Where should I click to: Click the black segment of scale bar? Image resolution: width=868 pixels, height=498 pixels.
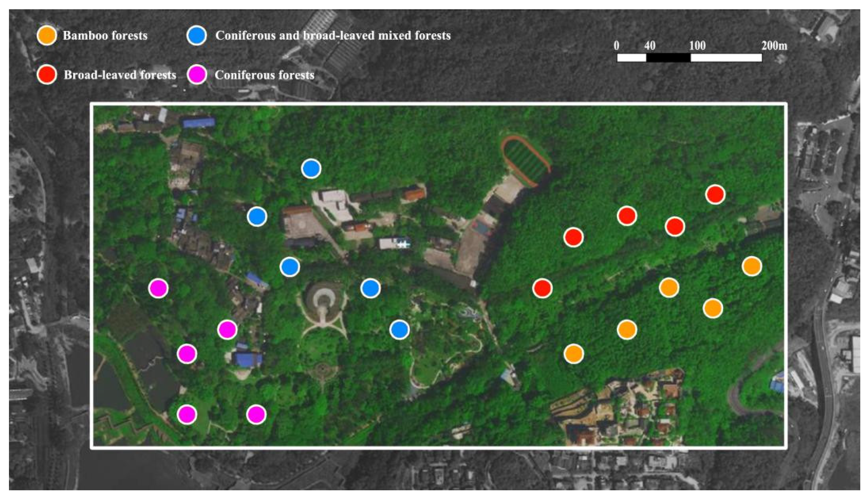tap(668, 58)
